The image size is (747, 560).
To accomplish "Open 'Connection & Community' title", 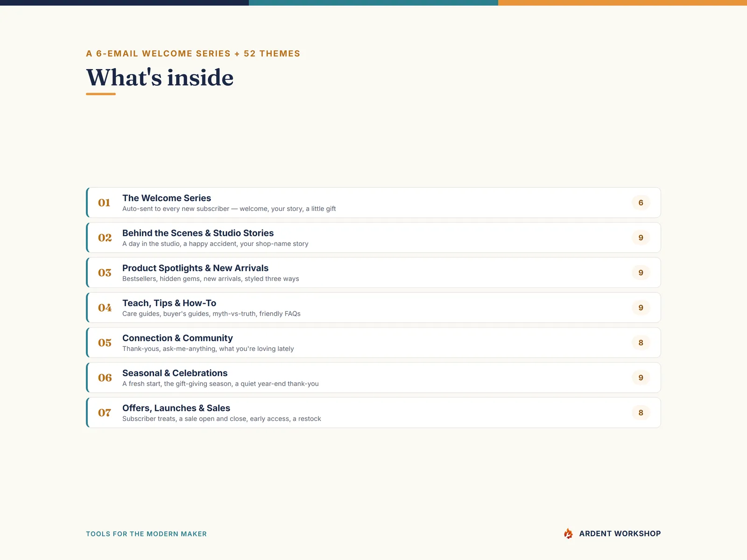I will [x=177, y=338].
